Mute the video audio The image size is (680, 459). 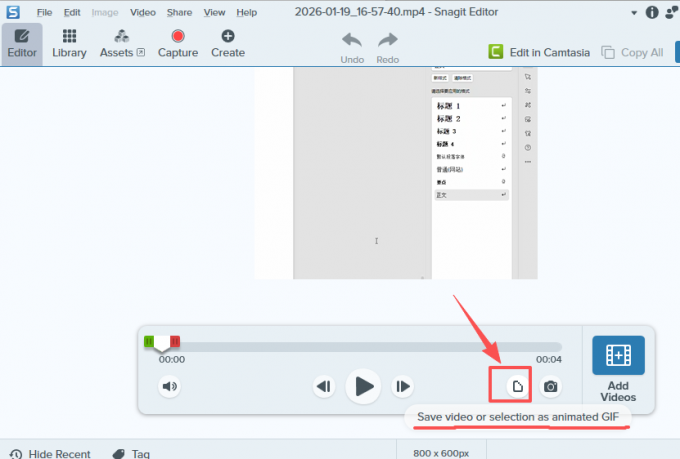coord(170,386)
